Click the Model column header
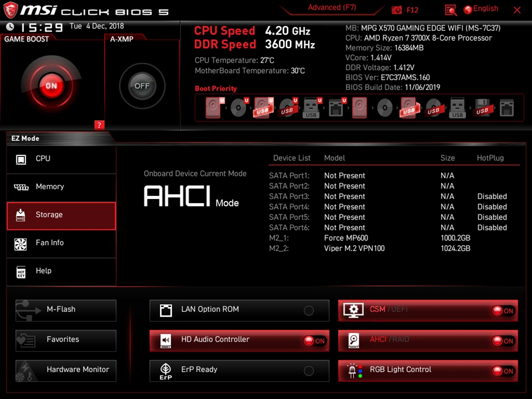This screenshot has width=532, height=399. (x=335, y=158)
